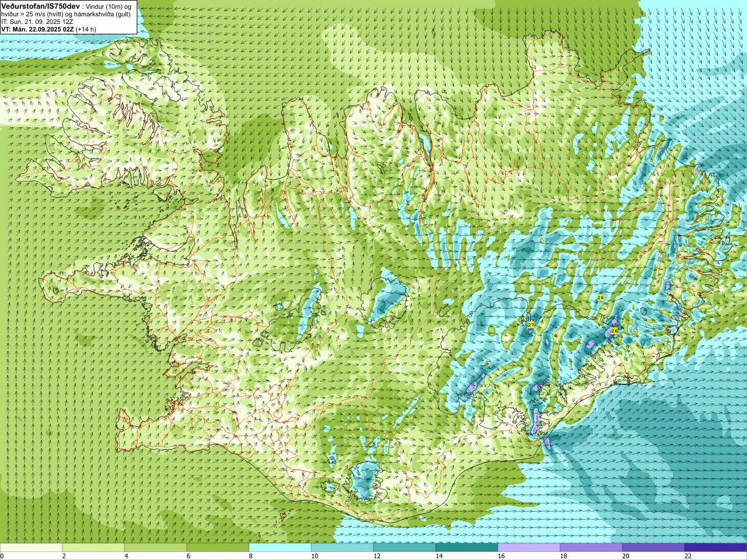The width and height of the screenshot is (747, 560).
Task: Click the 'IT: Sun. 21. 09. 2025 12Z' line
Action: click(37, 21)
